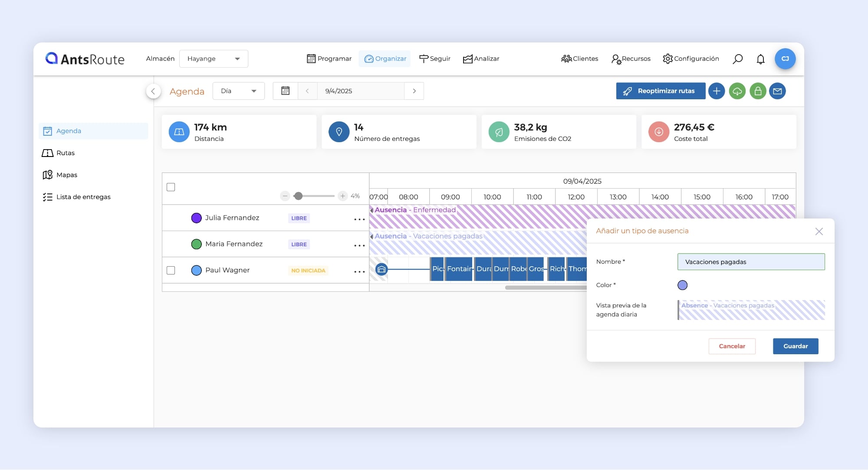Viewport: 868px width, 470px height.
Task: Open Julia Fernandez three-dots options menu
Action: pyautogui.click(x=359, y=219)
